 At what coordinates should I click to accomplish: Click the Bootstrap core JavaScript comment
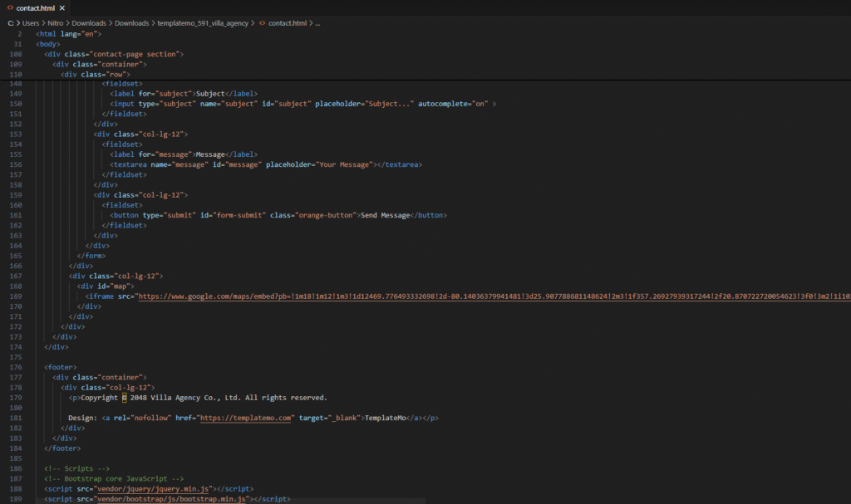pyautogui.click(x=114, y=478)
